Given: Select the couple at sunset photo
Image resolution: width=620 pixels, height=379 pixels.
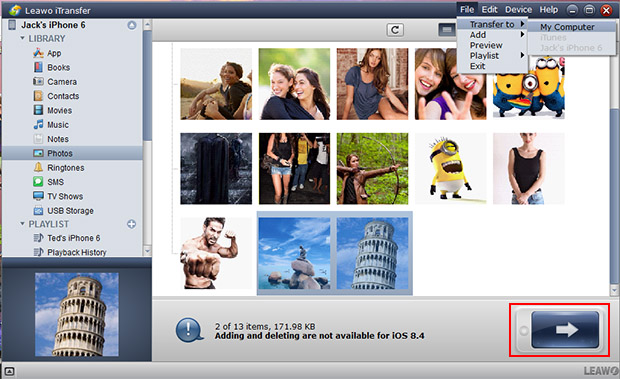Looking at the screenshot, I should 216,84.
